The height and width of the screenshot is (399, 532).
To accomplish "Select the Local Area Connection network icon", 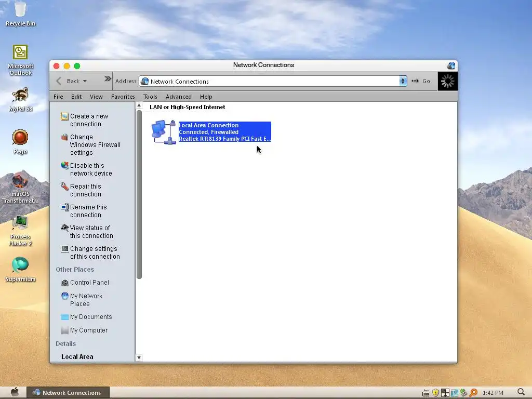I will pos(164,132).
